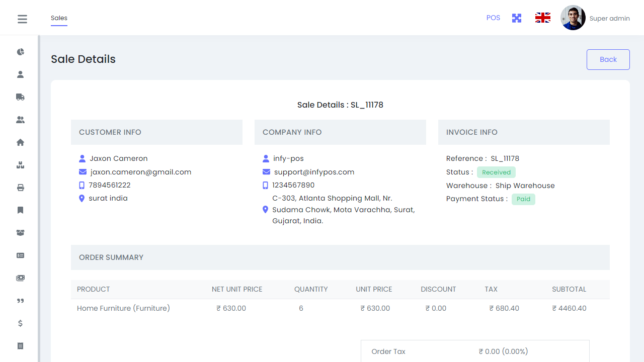
Task: Click the jaxon.cameron@gmail.com email text
Action: click(x=141, y=172)
